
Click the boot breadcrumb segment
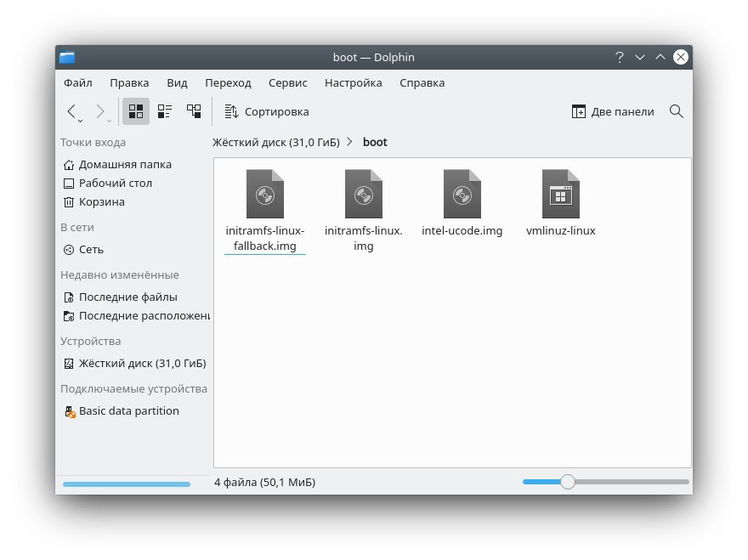tap(375, 142)
